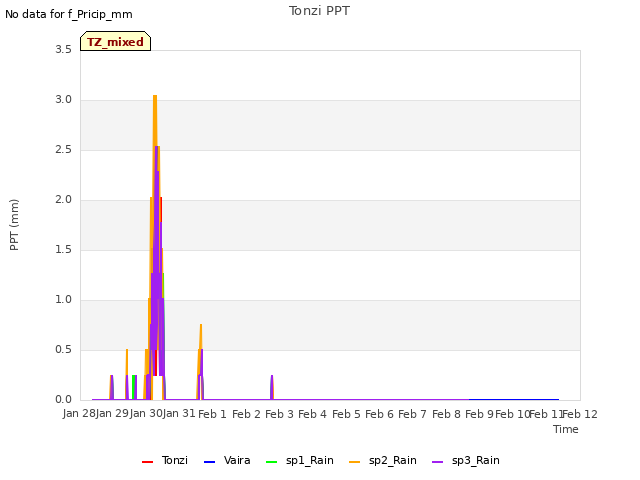Click the Feb 12 x-axis tick label

(580, 414)
